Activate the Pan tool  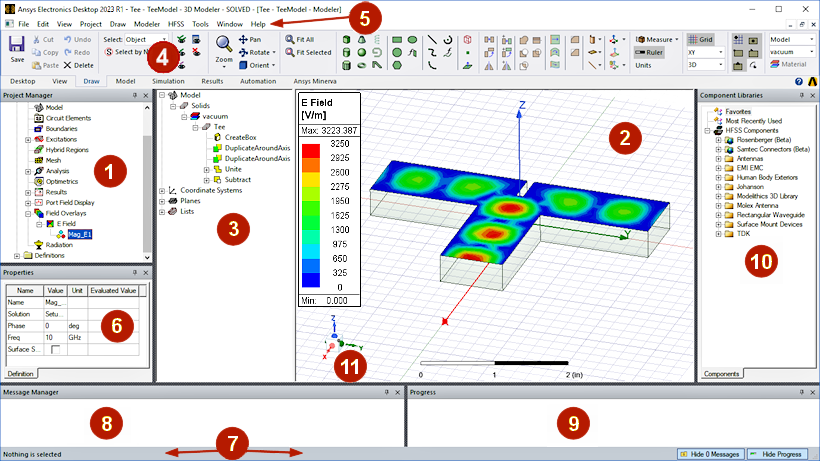pyautogui.click(x=249, y=39)
